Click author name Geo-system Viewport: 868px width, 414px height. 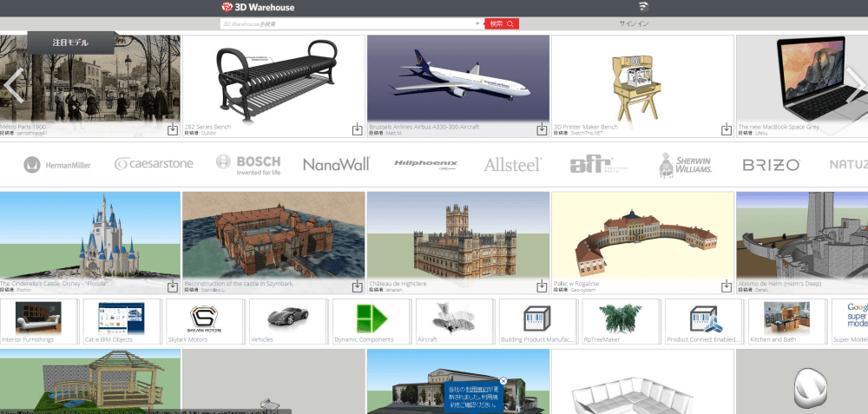pos(583,290)
